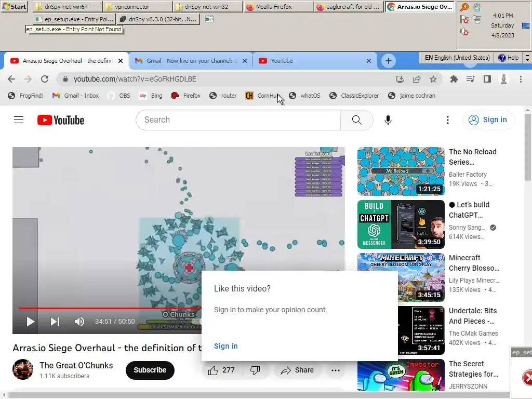
Task: Select the Arras.io Siege Overhaul tab
Action: click(66, 61)
